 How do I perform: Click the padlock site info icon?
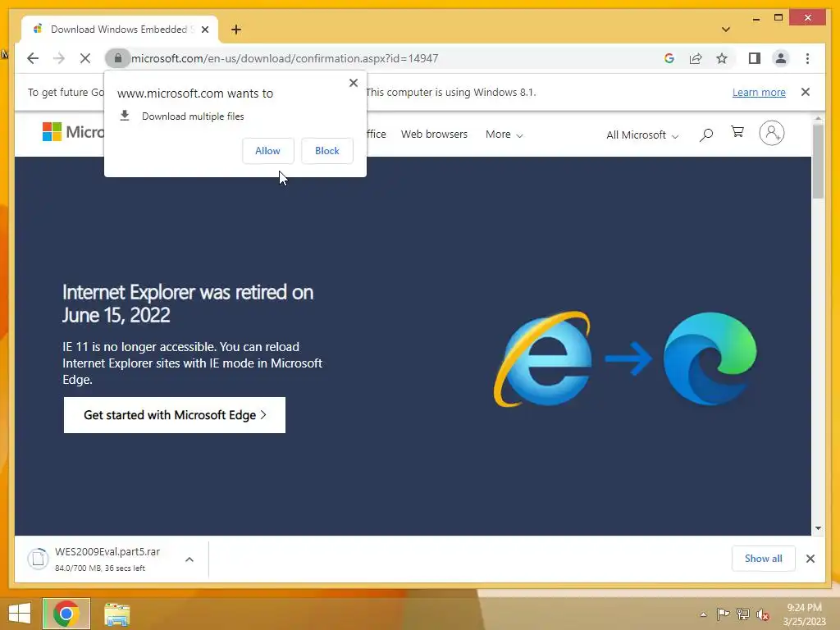(118, 58)
